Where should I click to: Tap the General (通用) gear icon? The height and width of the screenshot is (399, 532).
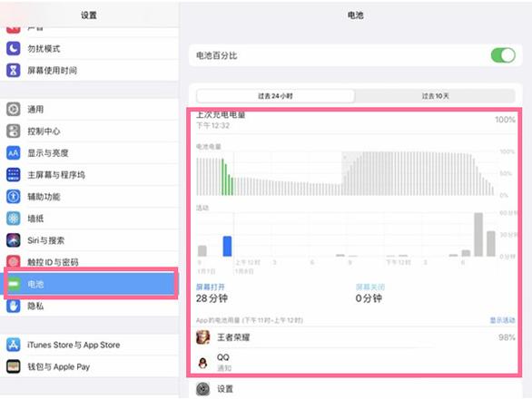coord(14,109)
